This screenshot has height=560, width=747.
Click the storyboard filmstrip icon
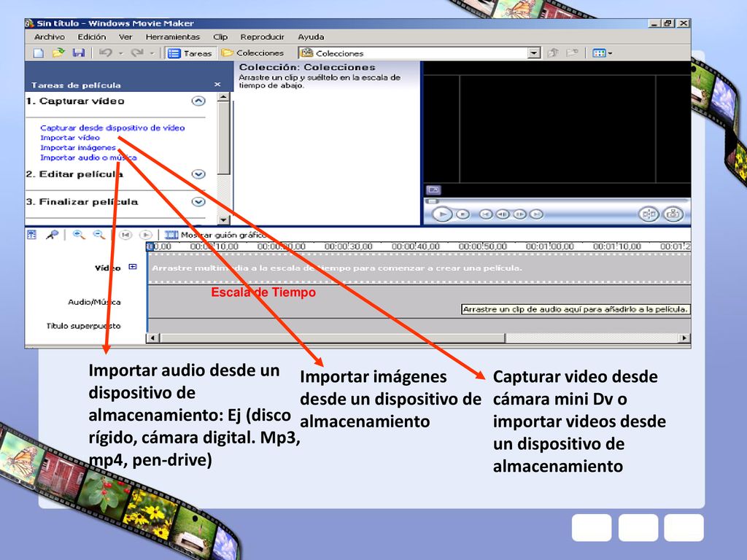(171, 235)
